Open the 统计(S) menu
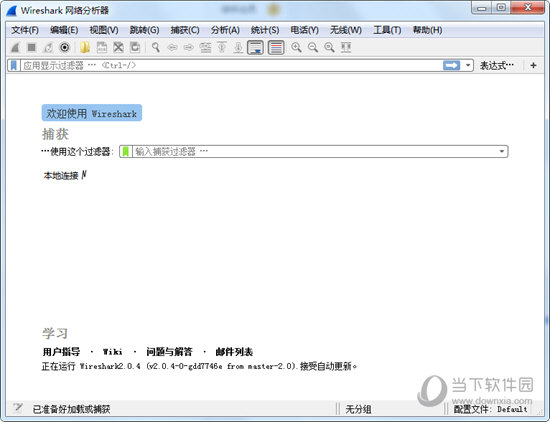 [265, 30]
